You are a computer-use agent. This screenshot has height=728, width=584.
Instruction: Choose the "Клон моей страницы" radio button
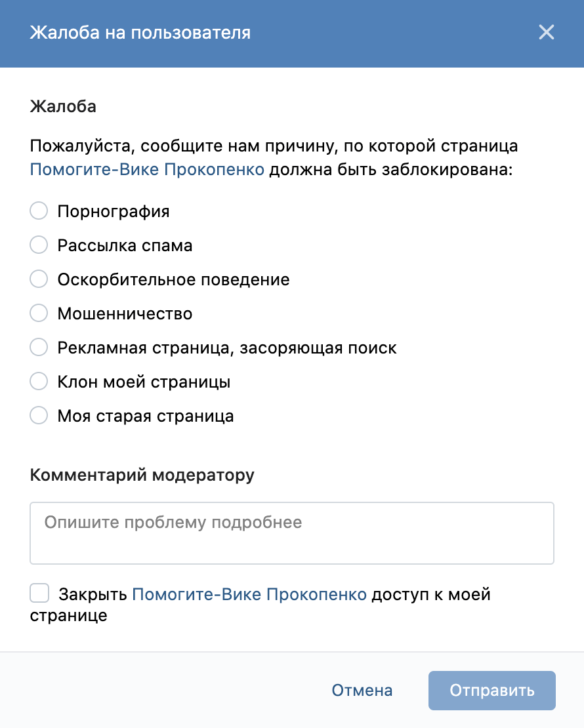click(x=39, y=382)
